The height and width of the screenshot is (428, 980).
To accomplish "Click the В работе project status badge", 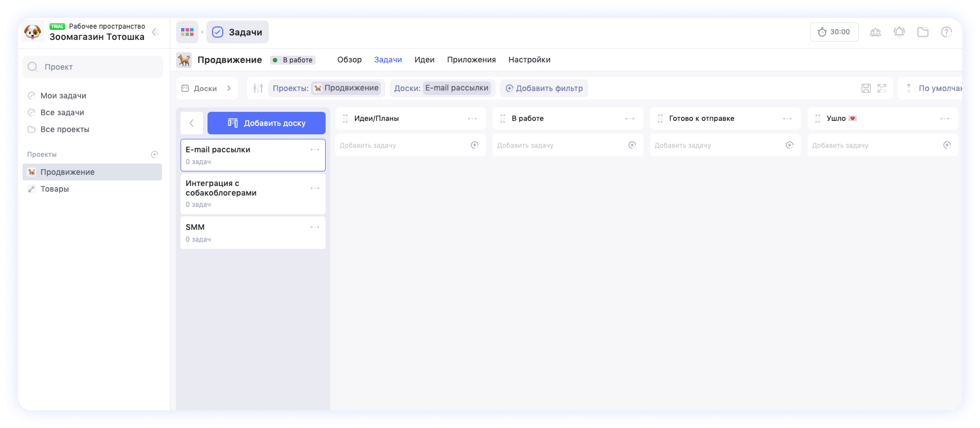I will [292, 60].
